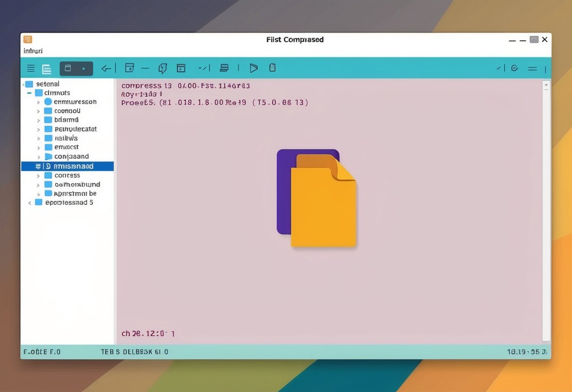This screenshot has height=392, width=572.
Task: Select the Fist Compased title tab
Action: [295, 40]
